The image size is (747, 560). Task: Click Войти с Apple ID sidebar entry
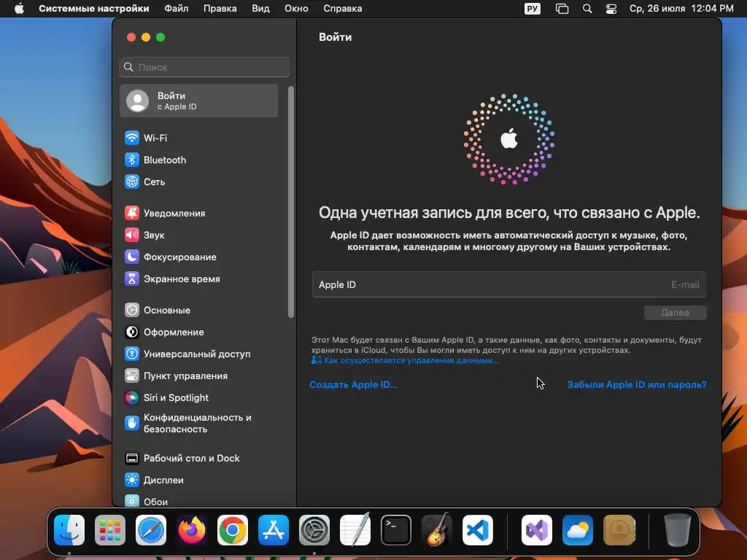coord(199,101)
